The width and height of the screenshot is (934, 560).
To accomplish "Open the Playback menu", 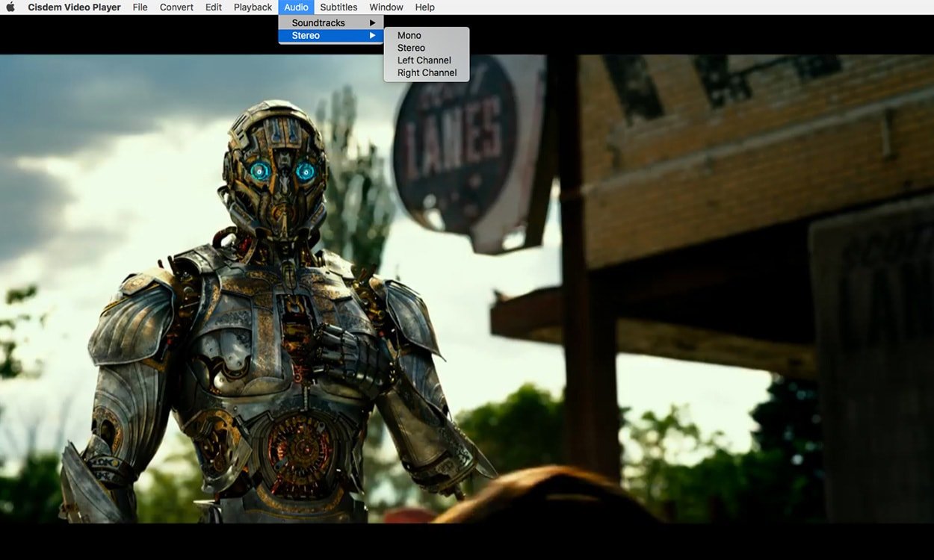I will click(253, 7).
